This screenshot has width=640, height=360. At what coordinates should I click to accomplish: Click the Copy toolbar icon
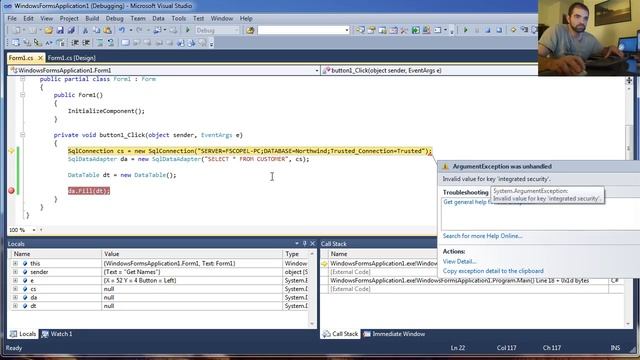(96, 30)
